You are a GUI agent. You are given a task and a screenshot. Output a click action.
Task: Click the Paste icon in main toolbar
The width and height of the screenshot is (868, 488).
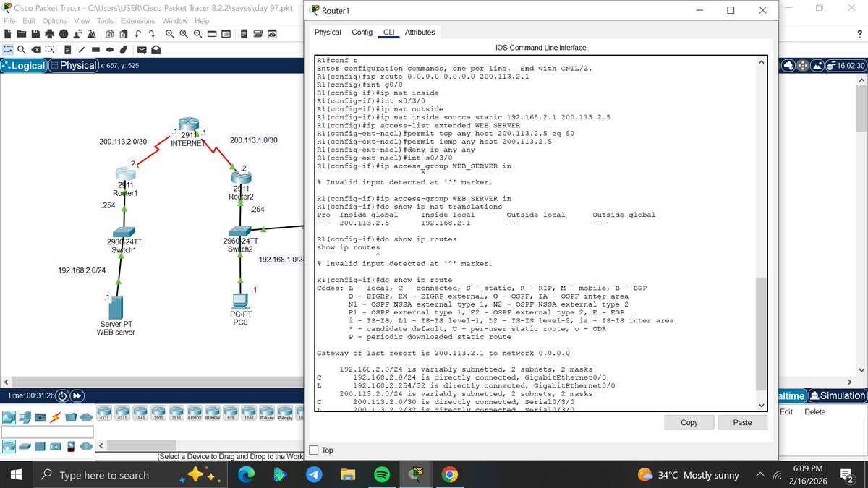[x=124, y=34]
